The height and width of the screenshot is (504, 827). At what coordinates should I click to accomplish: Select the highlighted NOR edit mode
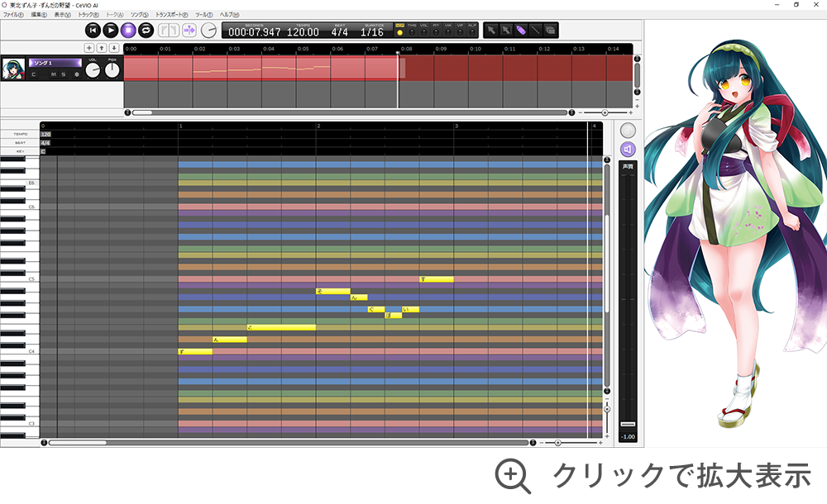click(399, 30)
